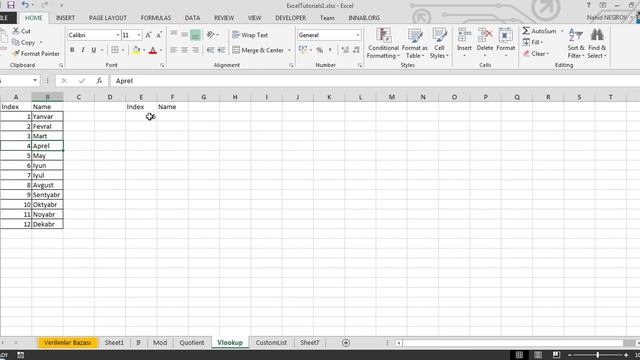640x360 pixels.
Task: Decrease font size with the small A icon
Action: pos(159,35)
